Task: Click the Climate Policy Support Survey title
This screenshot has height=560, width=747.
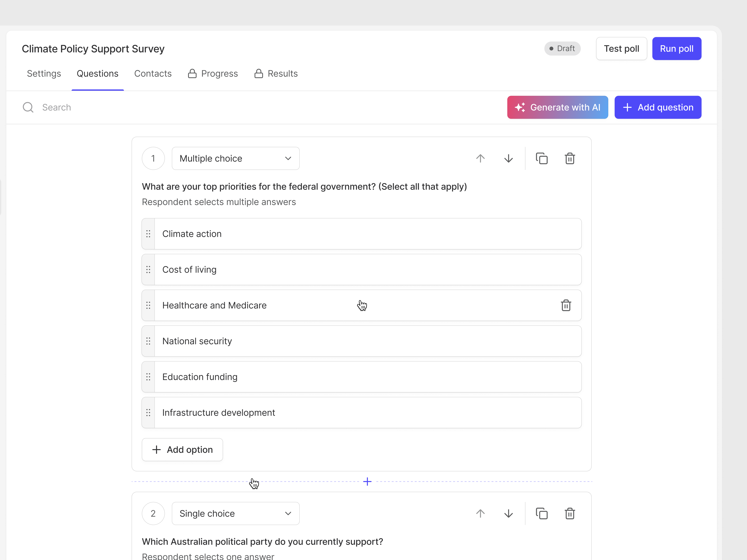Action: 93,49
